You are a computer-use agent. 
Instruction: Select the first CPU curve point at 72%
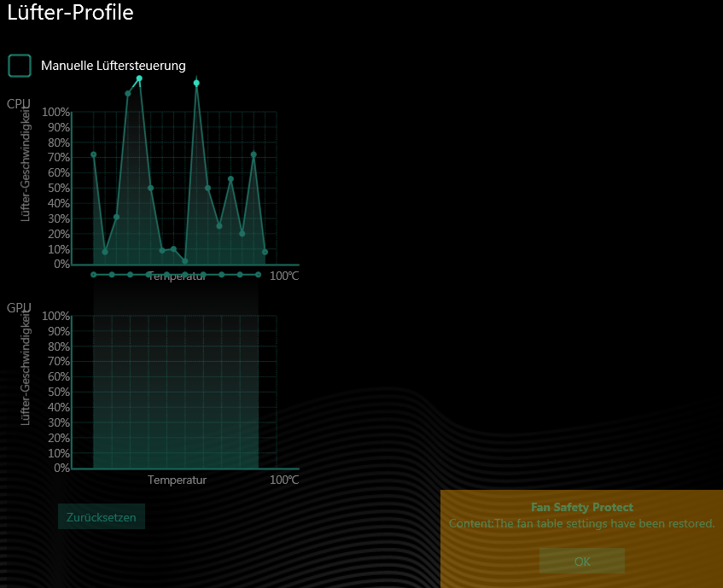point(94,154)
